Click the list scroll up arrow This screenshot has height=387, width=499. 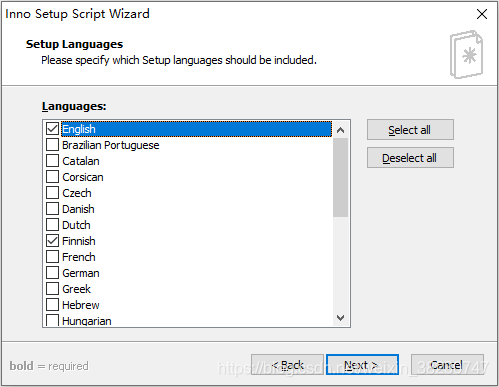click(340, 130)
